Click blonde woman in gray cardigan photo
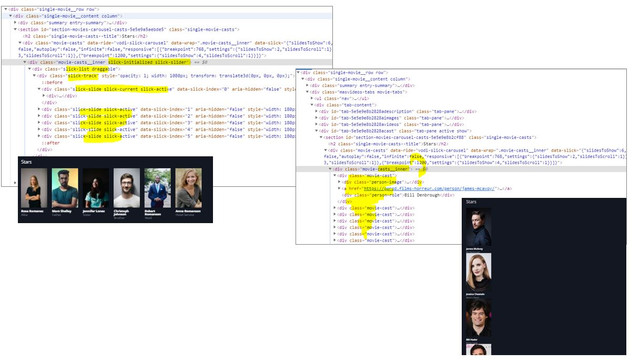 pyautogui.click(x=189, y=188)
